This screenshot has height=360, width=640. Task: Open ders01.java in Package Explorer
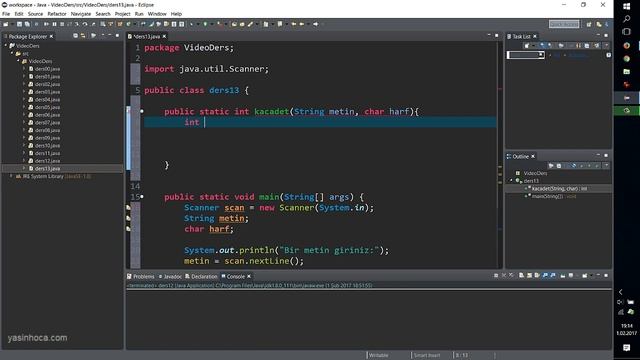(47, 76)
